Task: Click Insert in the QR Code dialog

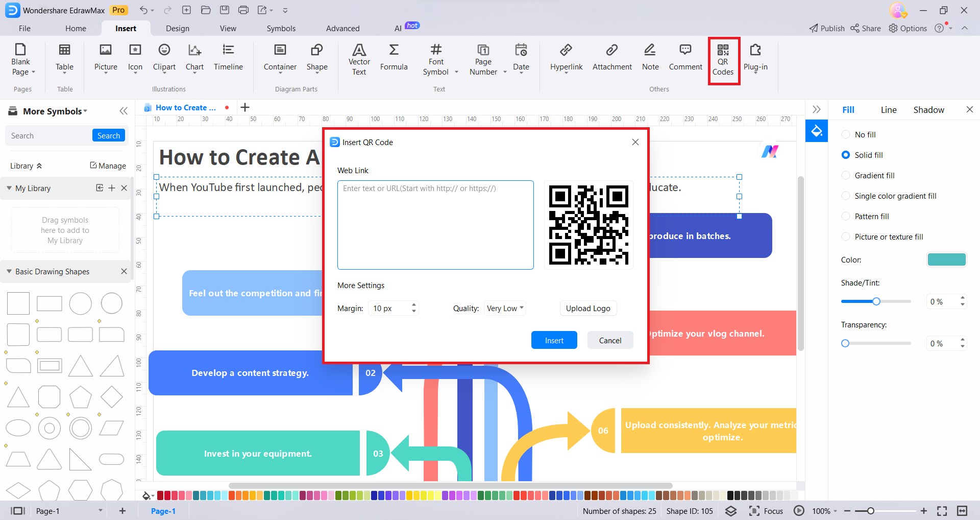Action: click(x=554, y=340)
